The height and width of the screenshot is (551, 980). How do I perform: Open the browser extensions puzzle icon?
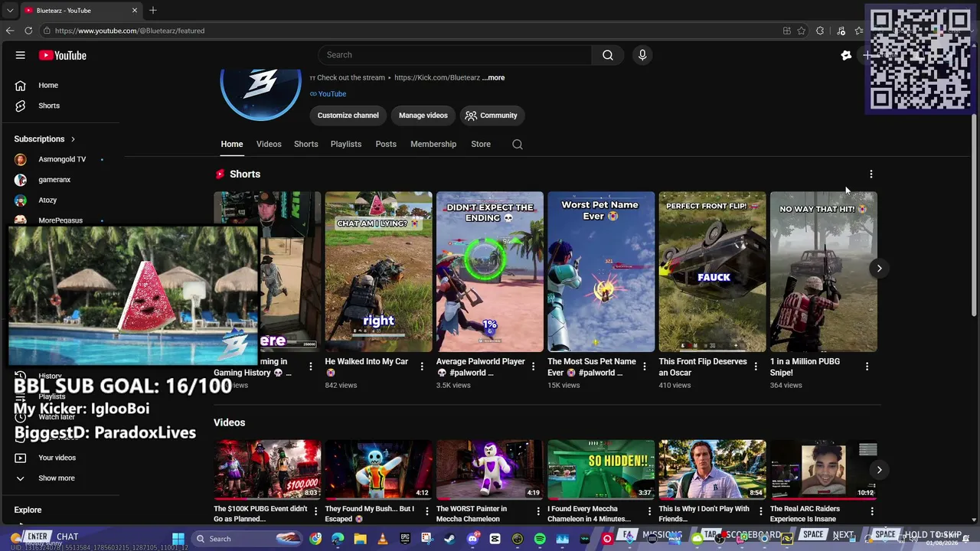(820, 31)
